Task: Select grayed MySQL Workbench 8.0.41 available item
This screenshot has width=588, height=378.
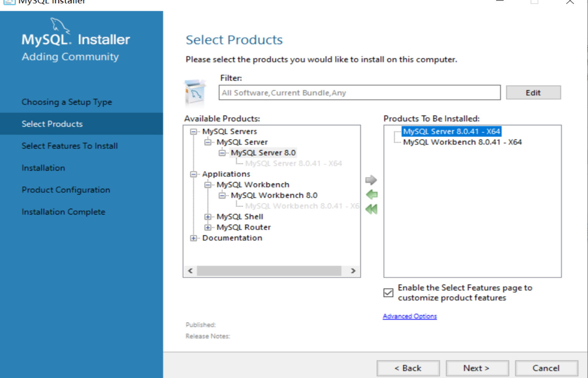Action: pyautogui.click(x=302, y=206)
